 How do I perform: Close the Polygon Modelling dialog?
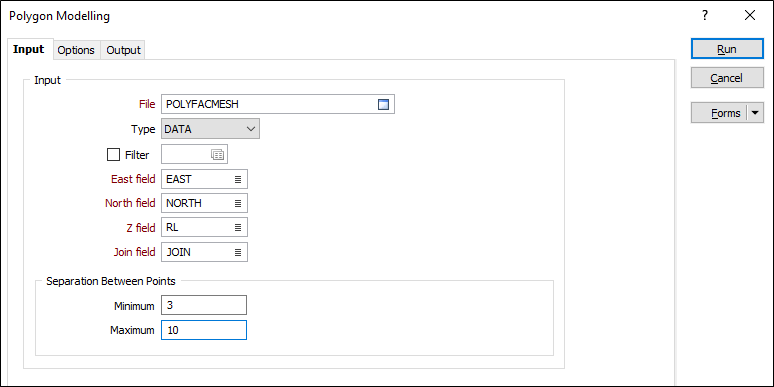(750, 15)
